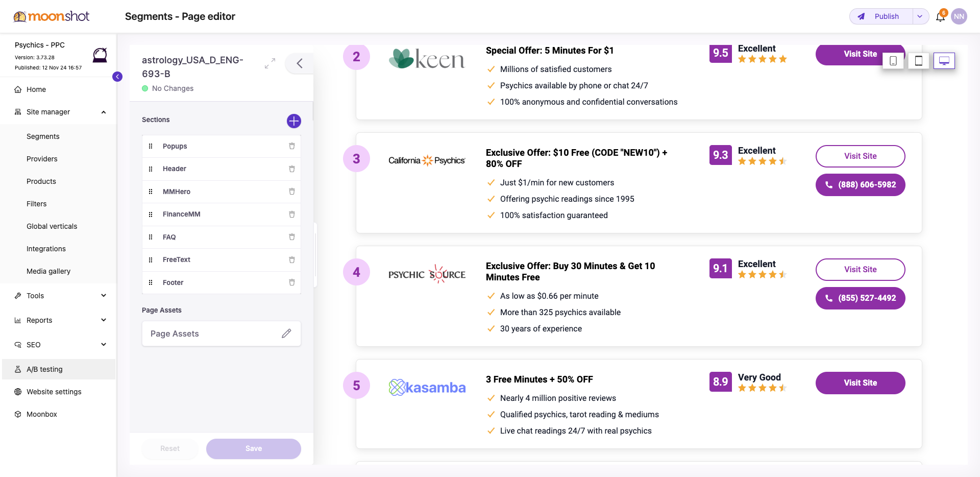Collapse the left sidebar with purple arrow

[117, 77]
